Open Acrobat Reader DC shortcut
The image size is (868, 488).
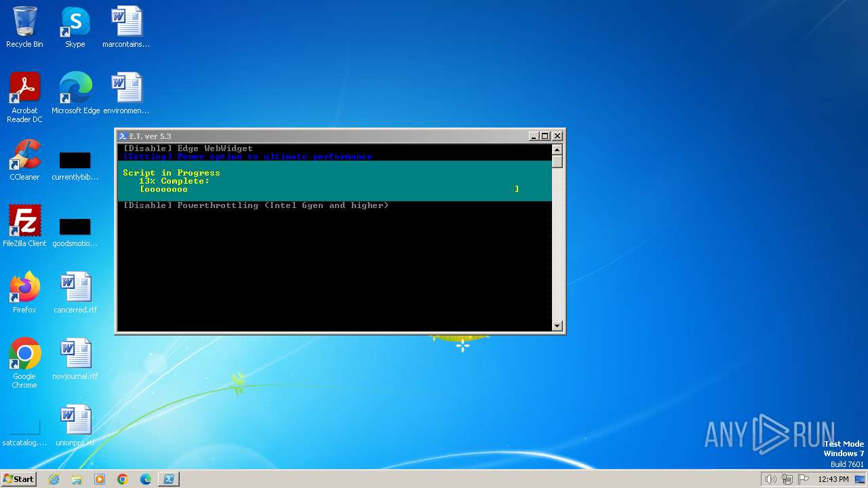[x=24, y=97]
